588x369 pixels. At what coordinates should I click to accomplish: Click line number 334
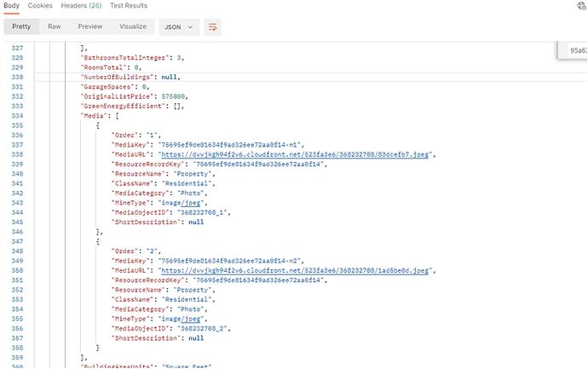point(17,116)
